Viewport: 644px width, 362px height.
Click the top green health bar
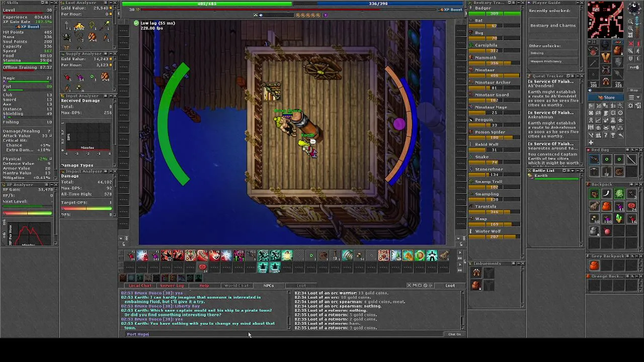click(x=207, y=4)
